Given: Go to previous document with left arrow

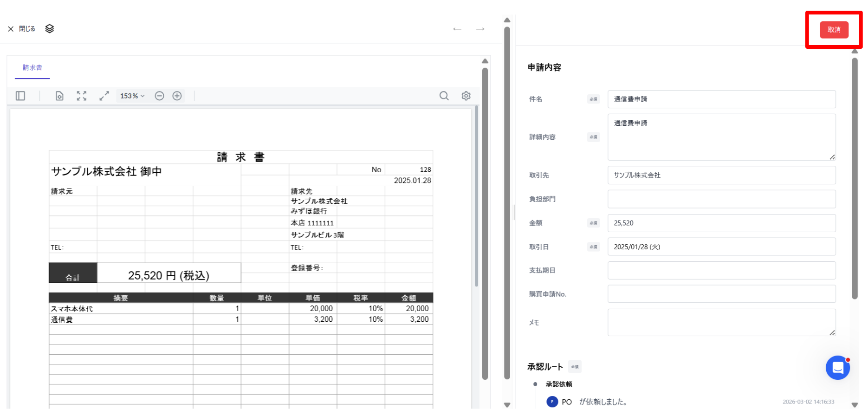Looking at the screenshot, I should tap(457, 29).
